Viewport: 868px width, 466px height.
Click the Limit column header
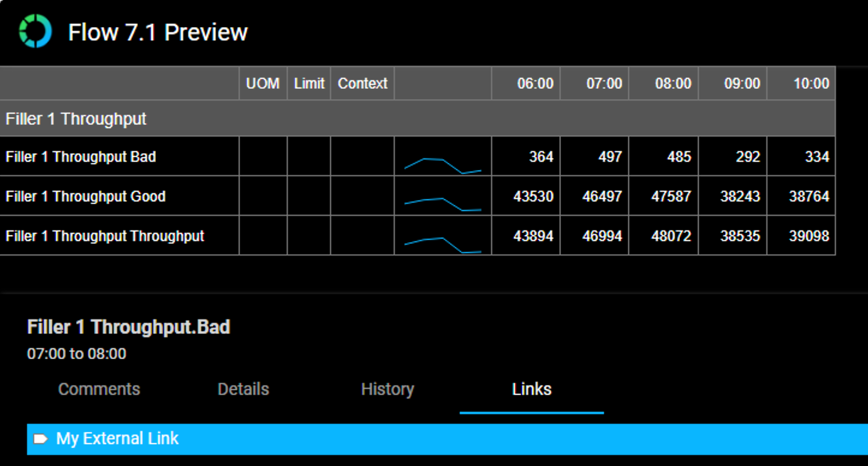[309, 84]
